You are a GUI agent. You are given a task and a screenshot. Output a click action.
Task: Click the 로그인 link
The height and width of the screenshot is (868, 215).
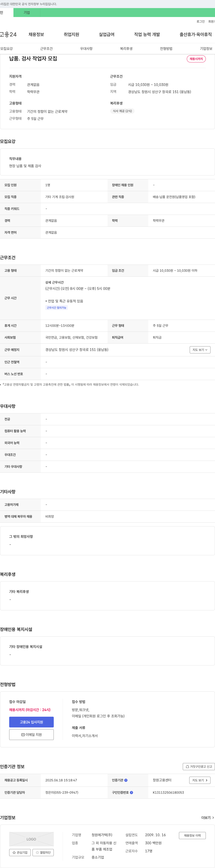click(200, 21)
